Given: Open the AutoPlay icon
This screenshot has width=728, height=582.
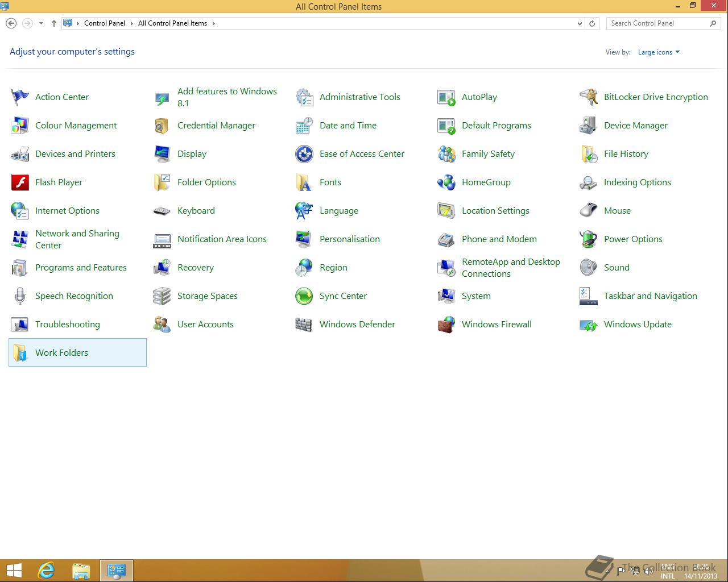Looking at the screenshot, I should point(446,97).
